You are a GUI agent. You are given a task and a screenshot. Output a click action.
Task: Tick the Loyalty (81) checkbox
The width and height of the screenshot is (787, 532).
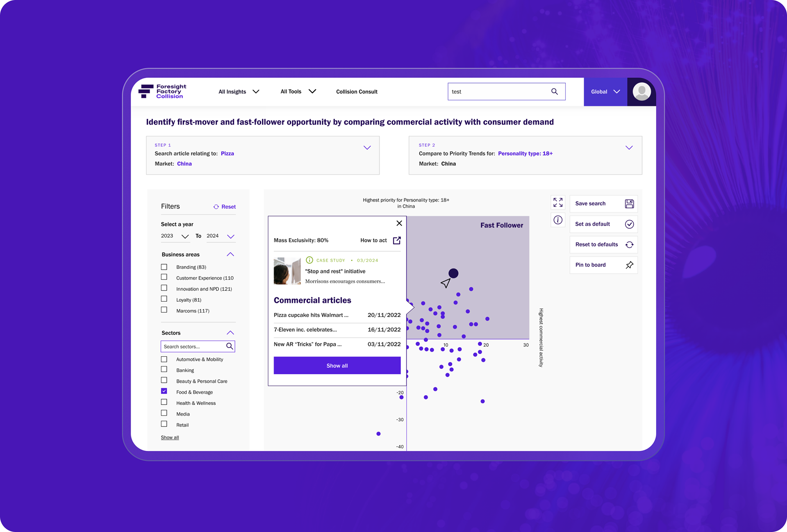pos(164,299)
